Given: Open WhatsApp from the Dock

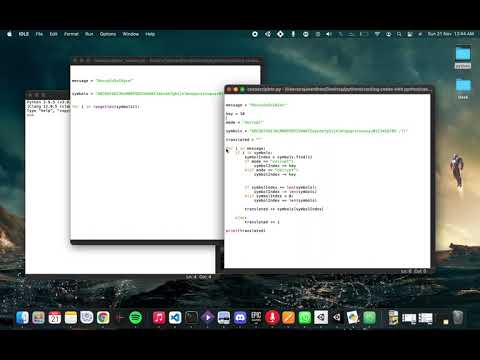Looking at the screenshot, I should pos(305,318).
